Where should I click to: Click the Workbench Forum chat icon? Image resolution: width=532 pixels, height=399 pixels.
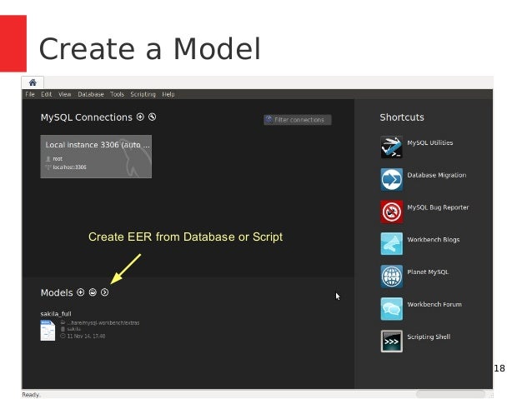tap(392, 308)
